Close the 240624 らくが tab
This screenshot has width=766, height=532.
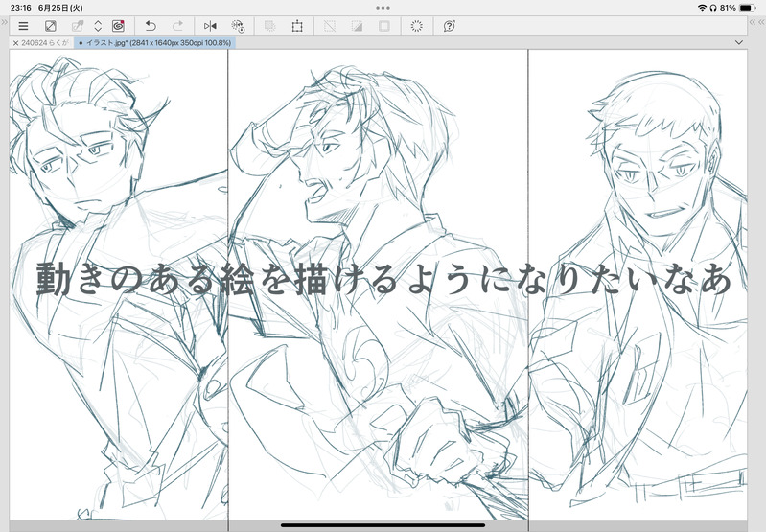pos(15,43)
